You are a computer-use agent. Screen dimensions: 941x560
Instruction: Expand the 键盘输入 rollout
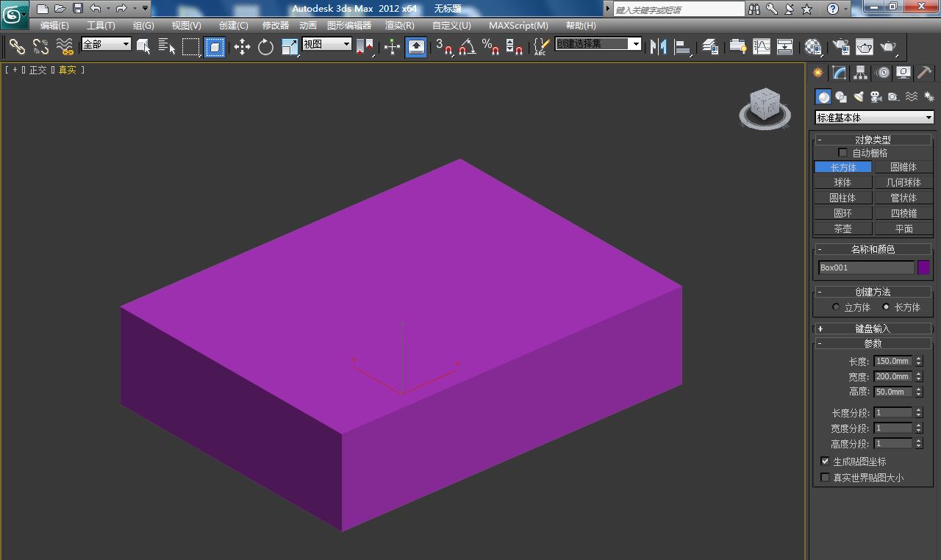(872, 329)
